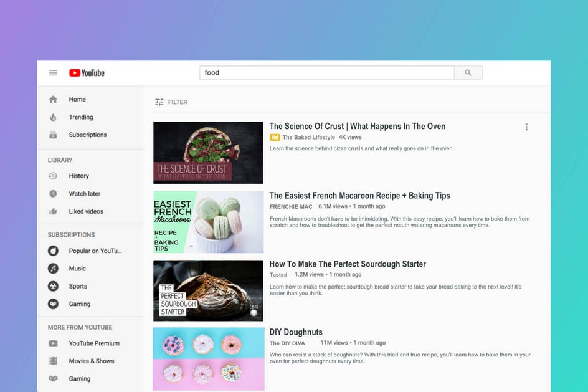Click the YouTube Premium icon
The height and width of the screenshot is (392, 588).
click(53, 343)
